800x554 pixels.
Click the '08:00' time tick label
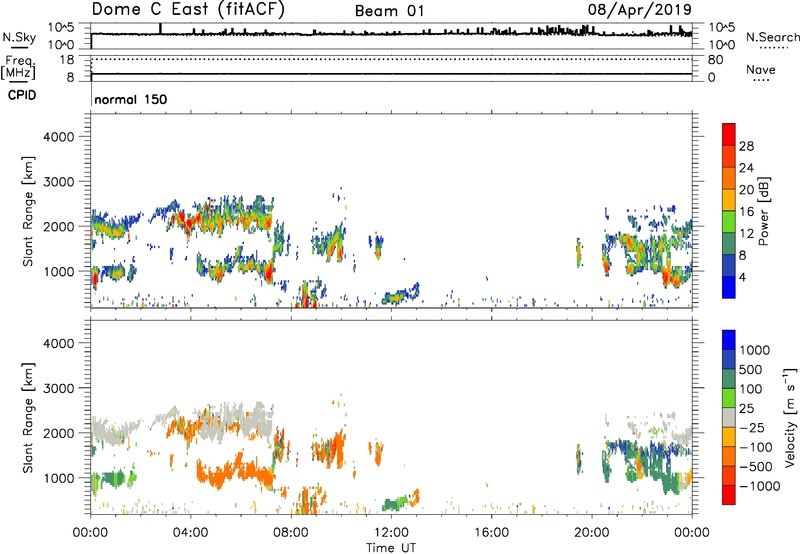pos(290,533)
